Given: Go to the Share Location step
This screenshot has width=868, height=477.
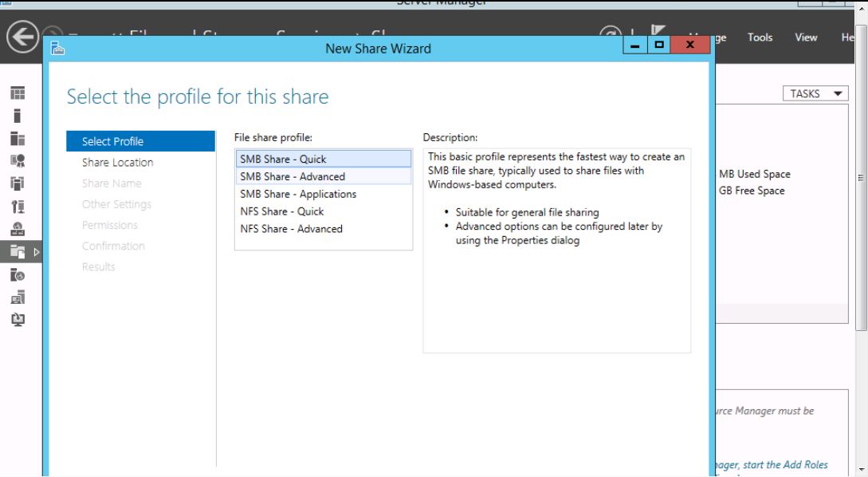Looking at the screenshot, I should point(118,163).
